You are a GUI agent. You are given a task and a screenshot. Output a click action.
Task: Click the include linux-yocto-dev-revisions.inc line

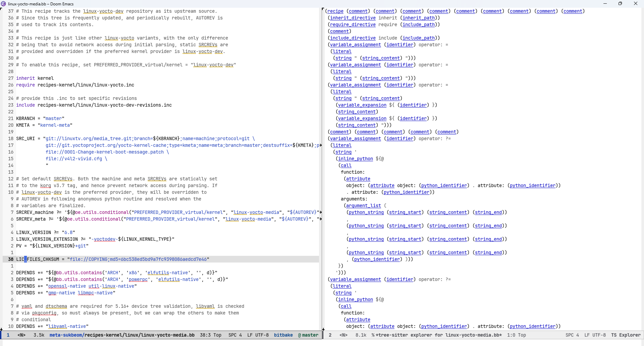coord(94,105)
